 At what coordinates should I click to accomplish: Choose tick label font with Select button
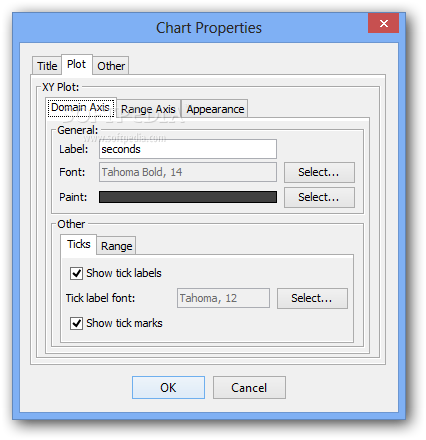tap(312, 298)
